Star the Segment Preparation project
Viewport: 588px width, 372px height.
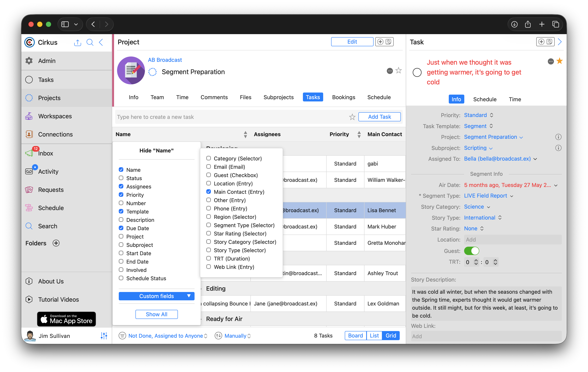399,71
